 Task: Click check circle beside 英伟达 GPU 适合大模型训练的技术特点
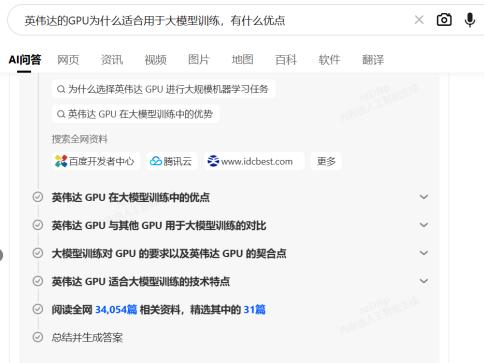click(x=38, y=281)
